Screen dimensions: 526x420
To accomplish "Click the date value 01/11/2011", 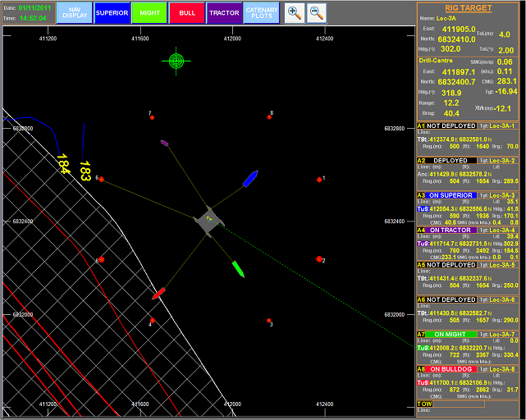I will (x=34, y=8).
